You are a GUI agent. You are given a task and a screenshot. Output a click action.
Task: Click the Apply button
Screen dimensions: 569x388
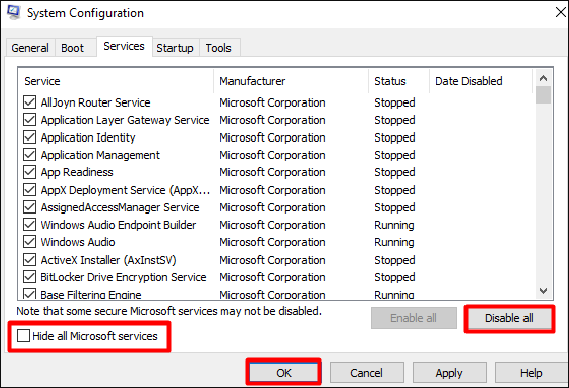[449, 373]
